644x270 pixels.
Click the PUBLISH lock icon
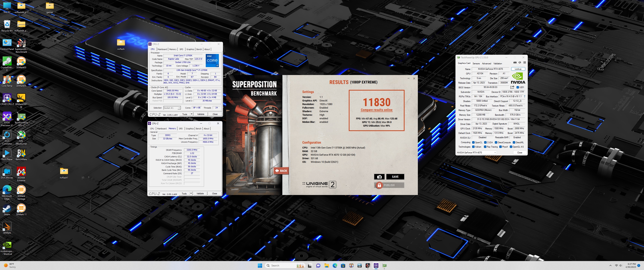coord(379,185)
